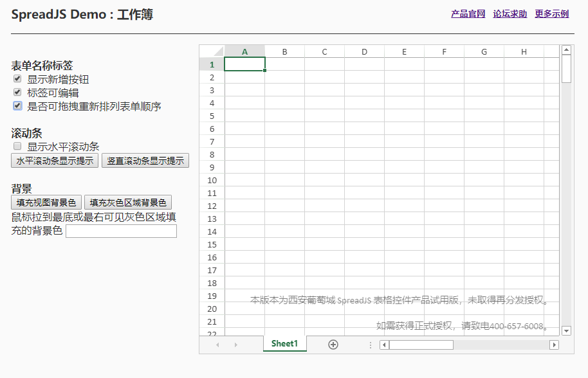
Task: Uncheck 显示新增按钮 checkbox
Action: 17,79
